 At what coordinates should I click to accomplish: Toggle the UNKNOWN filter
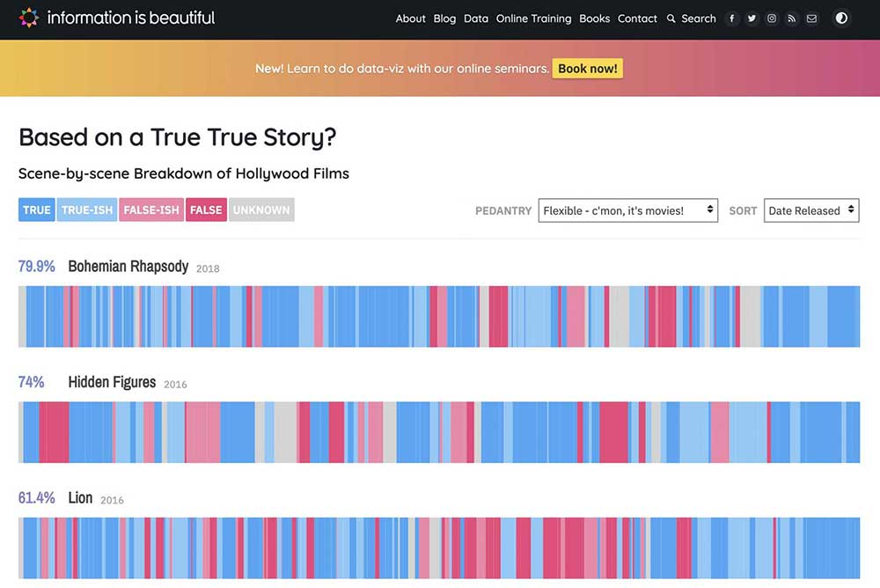tap(261, 209)
